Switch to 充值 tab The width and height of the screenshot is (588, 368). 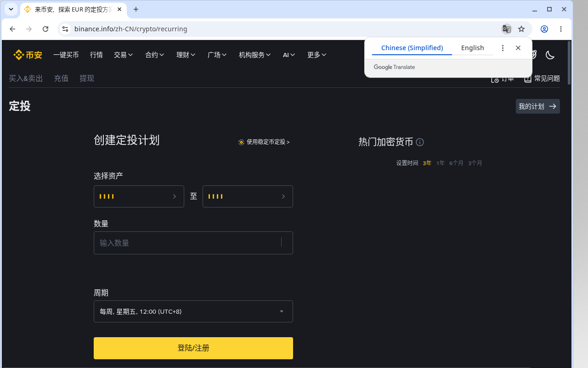(x=61, y=78)
